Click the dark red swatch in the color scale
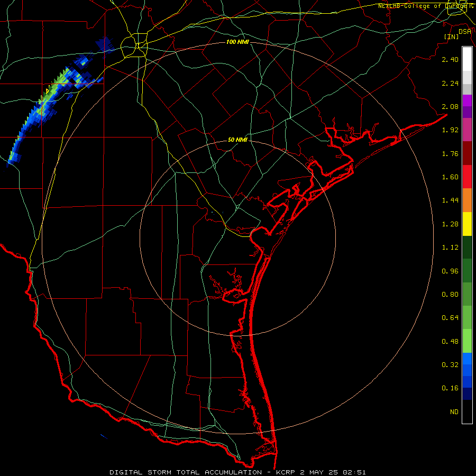The image size is (476, 476). (x=467, y=153)
